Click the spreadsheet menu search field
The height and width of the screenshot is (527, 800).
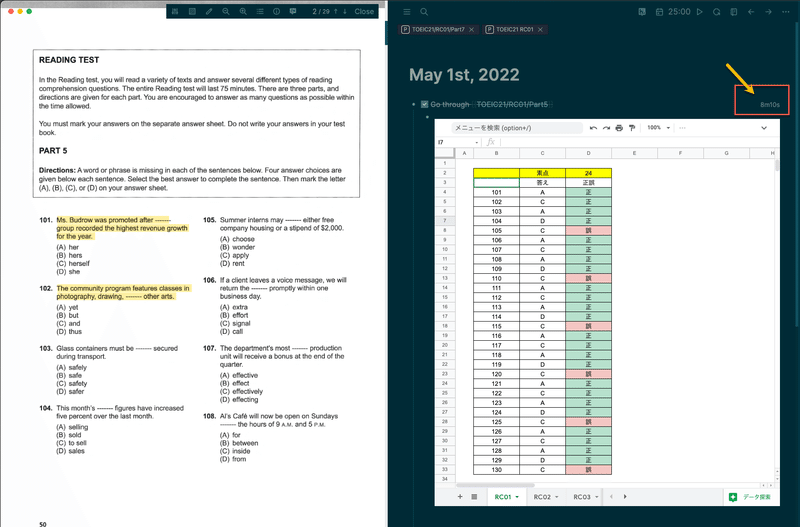click(x=516, y=128)
